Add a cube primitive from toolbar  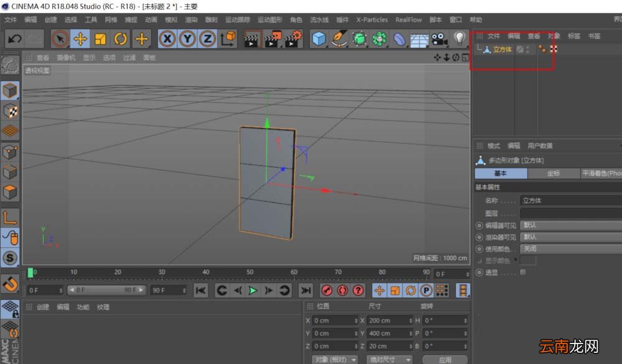pos(319,39)
